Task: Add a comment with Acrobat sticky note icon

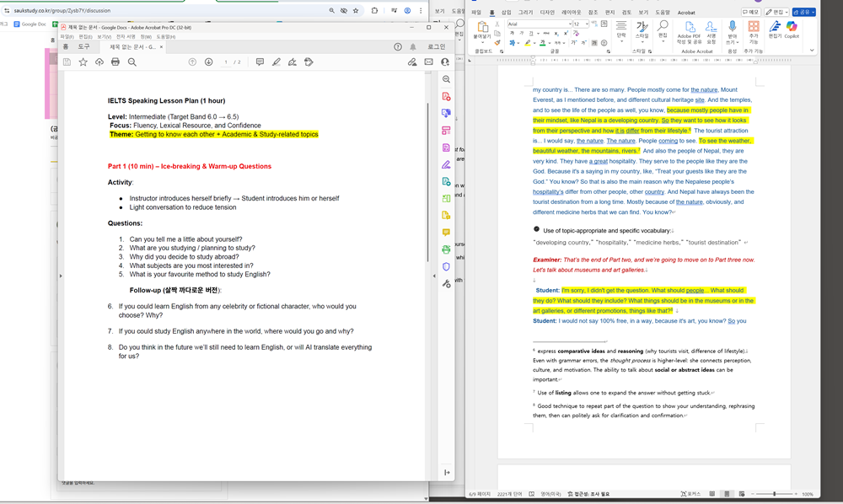Action: [x=260, y=62]
